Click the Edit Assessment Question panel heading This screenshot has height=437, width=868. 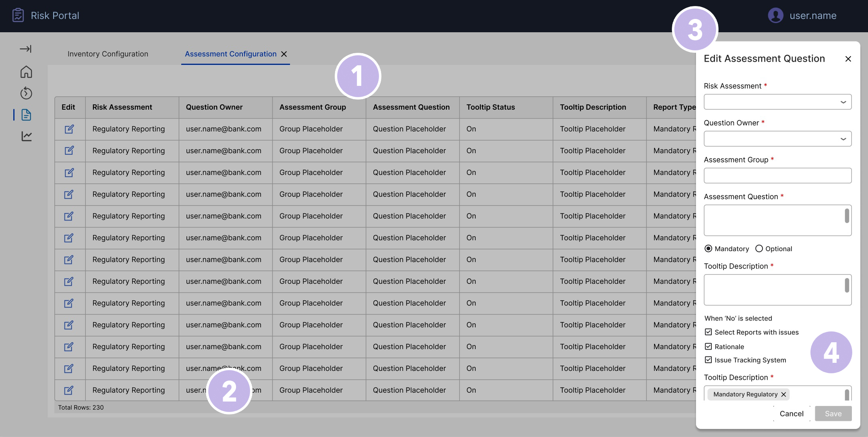[764, 59]
